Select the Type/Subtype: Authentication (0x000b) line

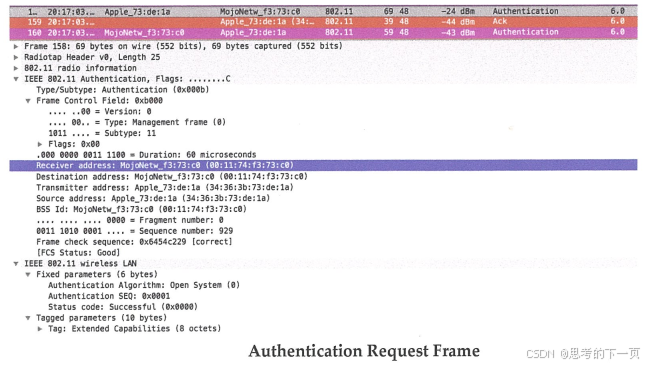click(122, 90)
